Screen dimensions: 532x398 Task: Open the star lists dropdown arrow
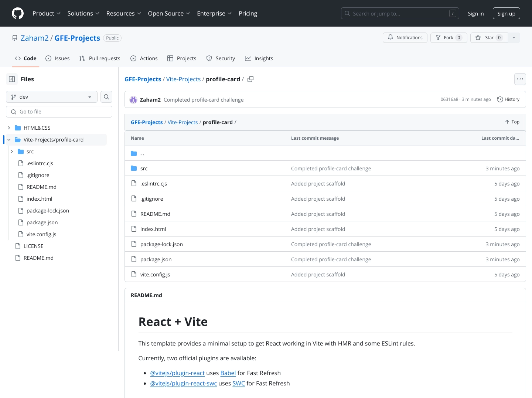[x=514, y=38]
